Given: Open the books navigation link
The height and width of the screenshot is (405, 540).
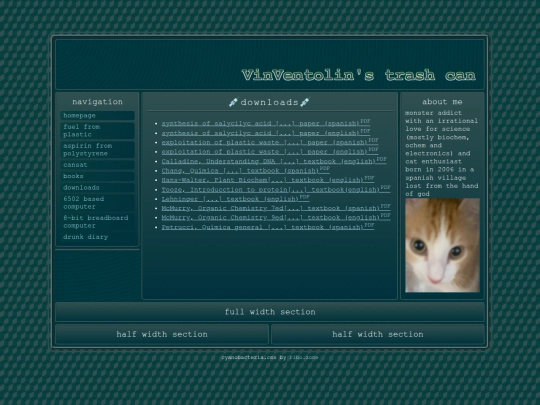Looking at the screenshot, I should (x=97, y=176).
